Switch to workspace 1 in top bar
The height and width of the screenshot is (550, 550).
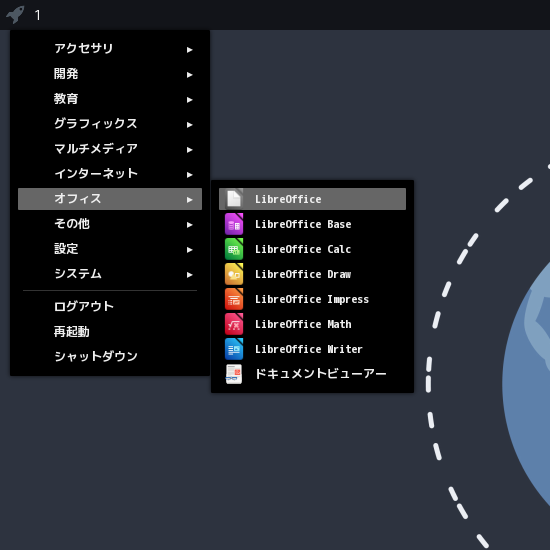[38, 15]
